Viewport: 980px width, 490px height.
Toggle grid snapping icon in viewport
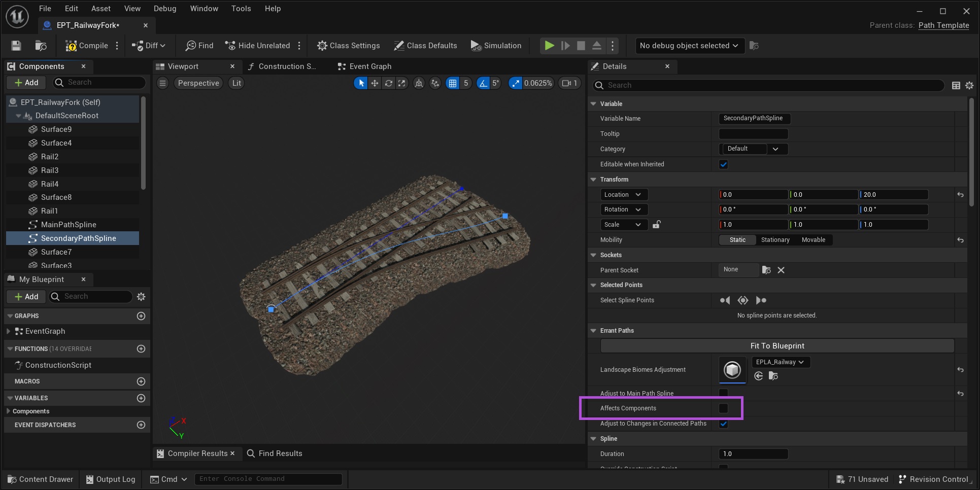coord(452,83)
